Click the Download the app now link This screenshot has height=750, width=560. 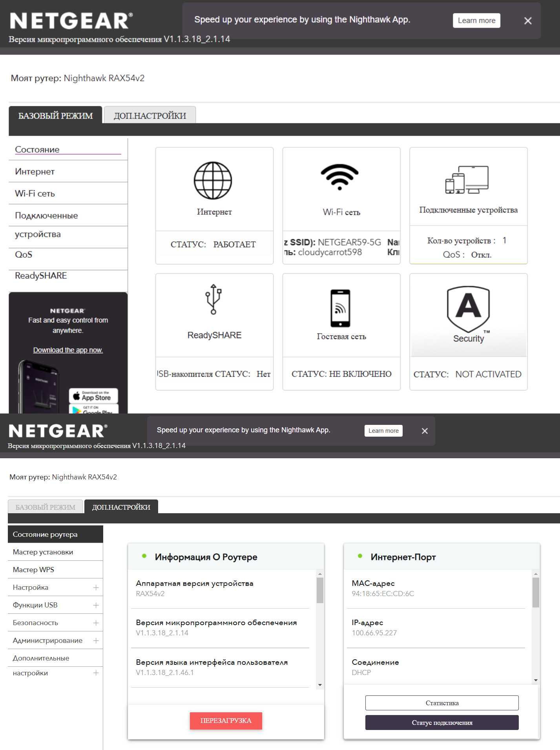68,350
